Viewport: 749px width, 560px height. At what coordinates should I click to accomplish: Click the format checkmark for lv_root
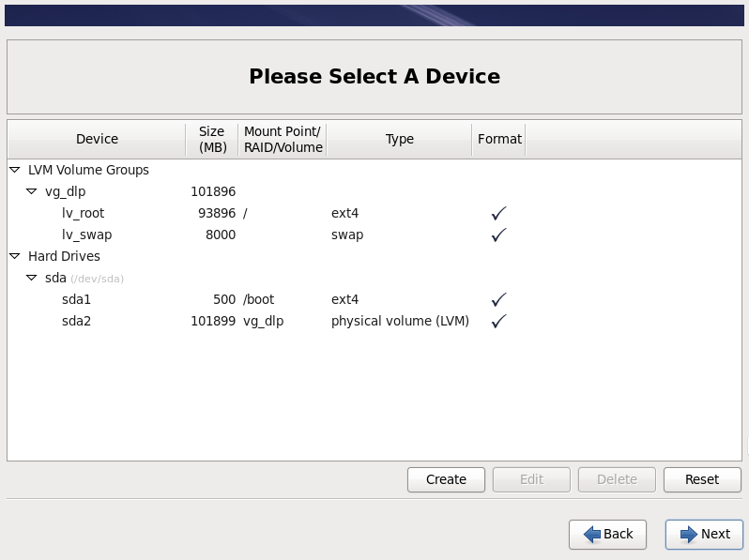498,213
